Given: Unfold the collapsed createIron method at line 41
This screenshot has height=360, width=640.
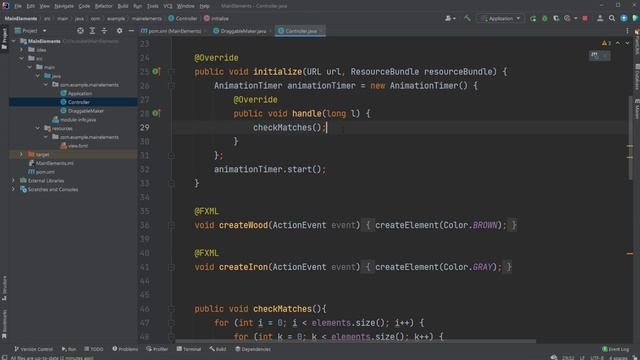Looking at the screenshot, I should pyautogui.click(x=171, y=267).
